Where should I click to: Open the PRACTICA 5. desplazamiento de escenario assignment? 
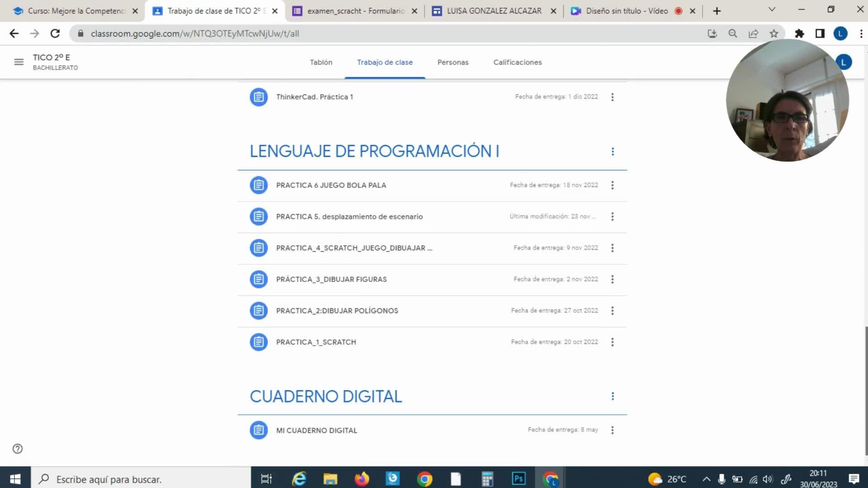(349, 216)
